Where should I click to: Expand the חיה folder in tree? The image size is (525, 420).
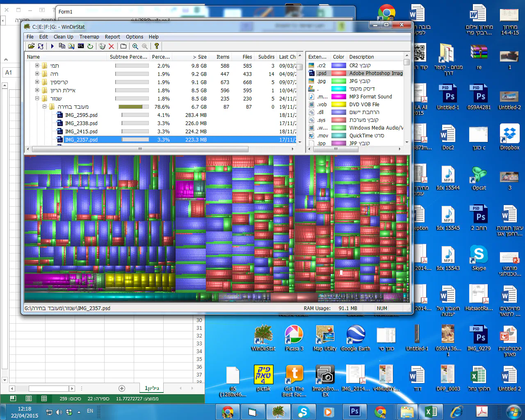point(37,74)
